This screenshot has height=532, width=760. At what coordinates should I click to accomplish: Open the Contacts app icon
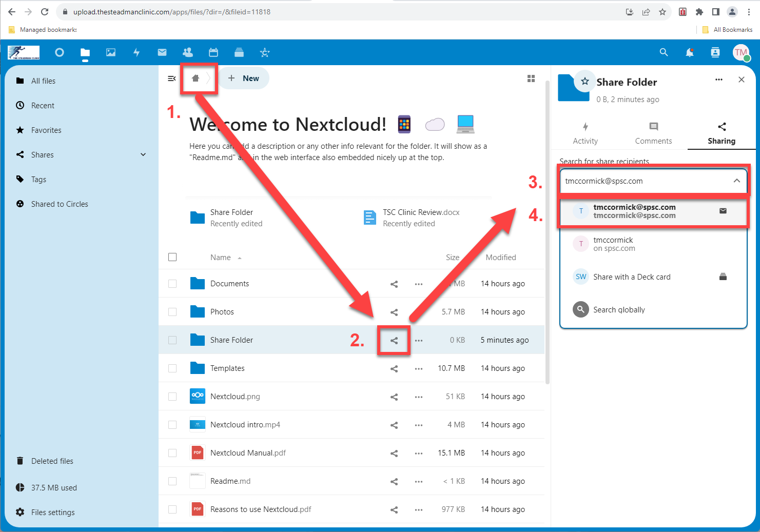(188, 52)
